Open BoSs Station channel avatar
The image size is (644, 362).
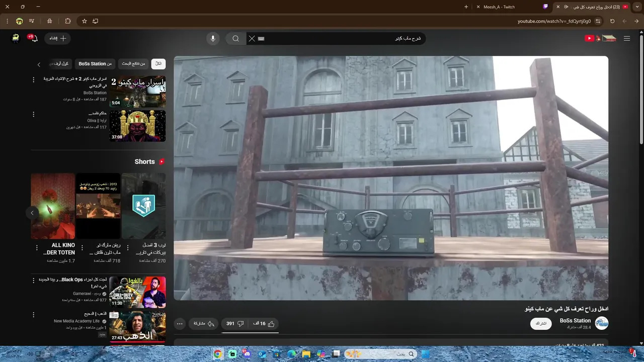602,323
